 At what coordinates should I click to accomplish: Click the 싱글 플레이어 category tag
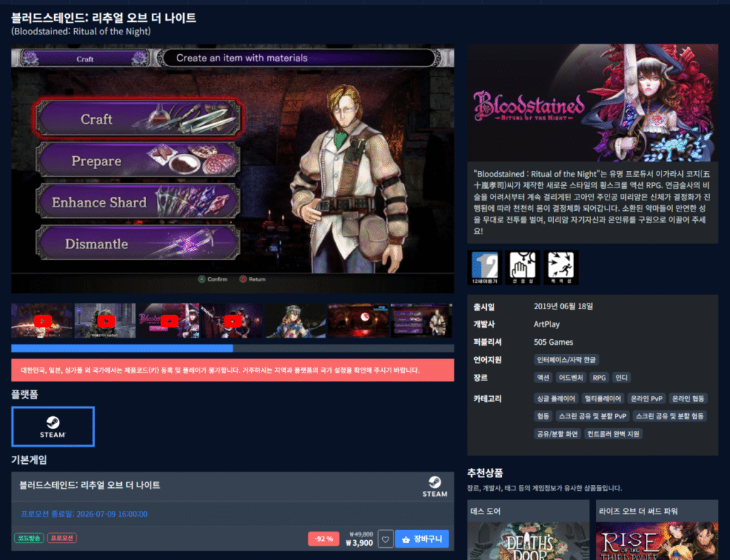click(x=556, y=398)
